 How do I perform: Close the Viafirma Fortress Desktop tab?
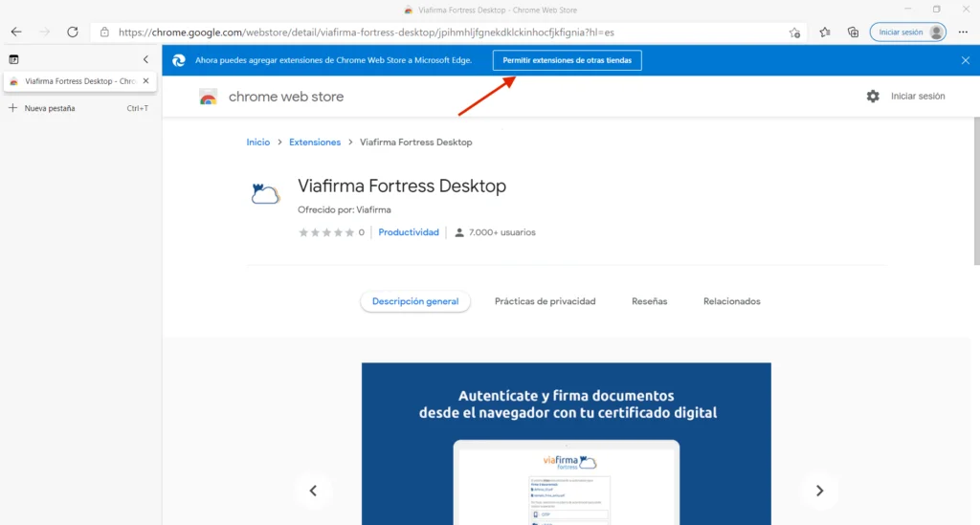point(145,81)
